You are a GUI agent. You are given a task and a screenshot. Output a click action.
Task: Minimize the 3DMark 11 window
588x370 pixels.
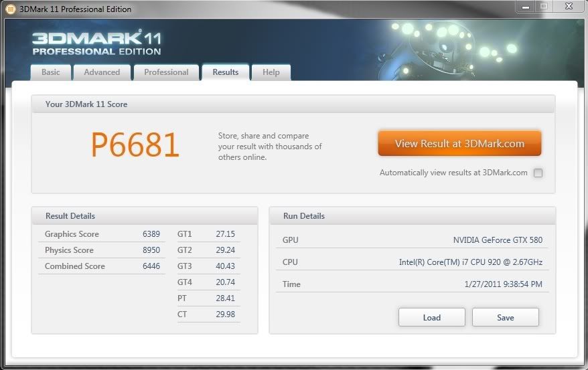[525, 7]
